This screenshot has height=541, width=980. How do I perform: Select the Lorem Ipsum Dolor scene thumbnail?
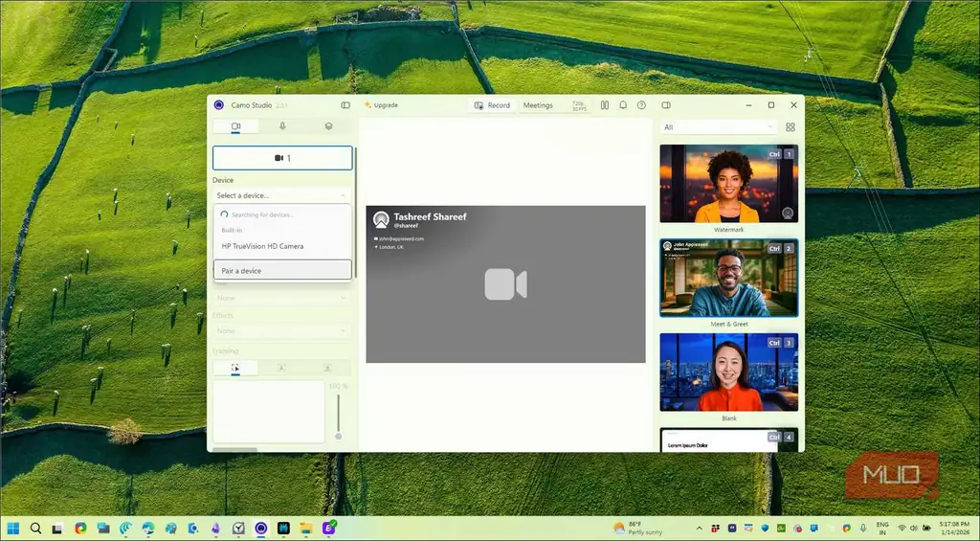(x=728, y=440)
